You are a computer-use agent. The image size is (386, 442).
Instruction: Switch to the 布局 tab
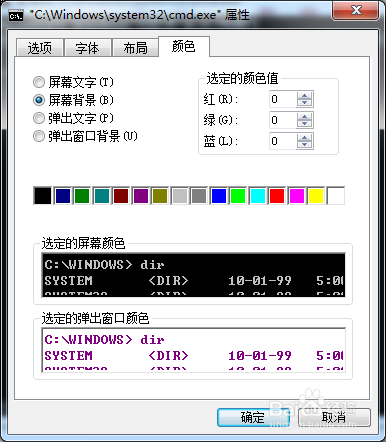(x=135, y=48)
